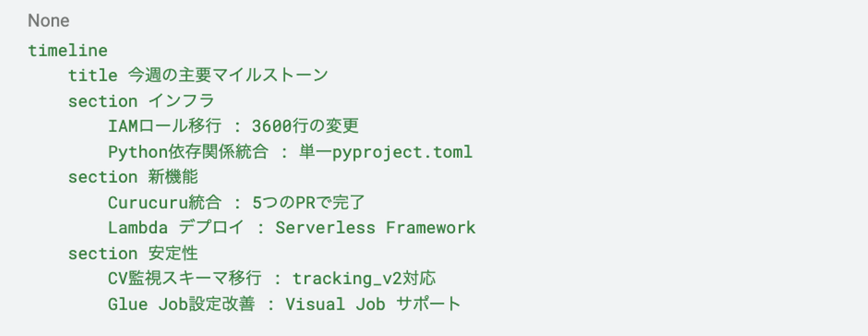The height and width of the screenshot is (336, 868).
Task: Click the "timeline" keyword in code
Action: (68, 50)
